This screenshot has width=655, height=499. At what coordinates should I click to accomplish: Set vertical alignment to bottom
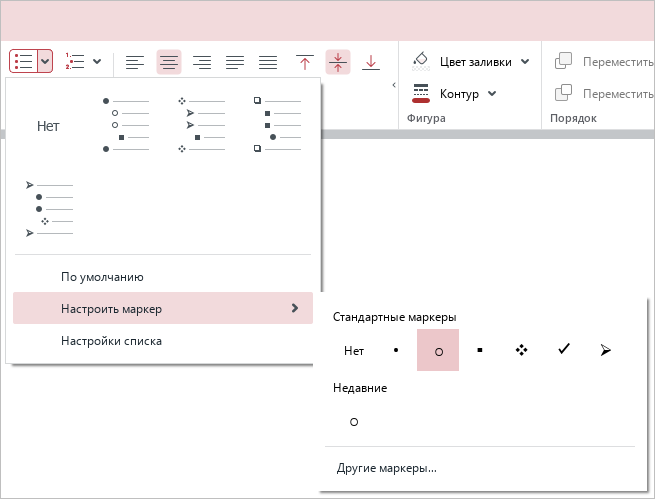click(371, 62)
